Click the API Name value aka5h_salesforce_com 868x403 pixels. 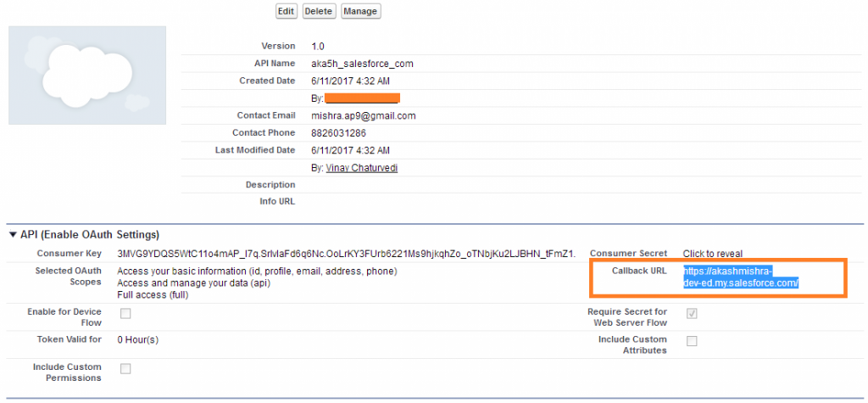tap(362, 64)
